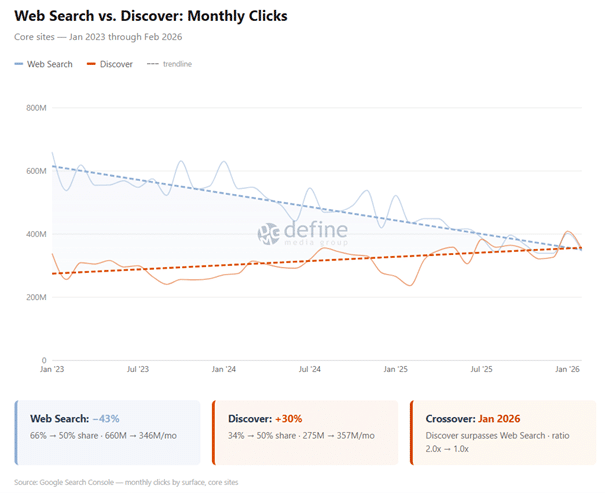Click the Jan '23 x-axis label

(x=52, y=370)
